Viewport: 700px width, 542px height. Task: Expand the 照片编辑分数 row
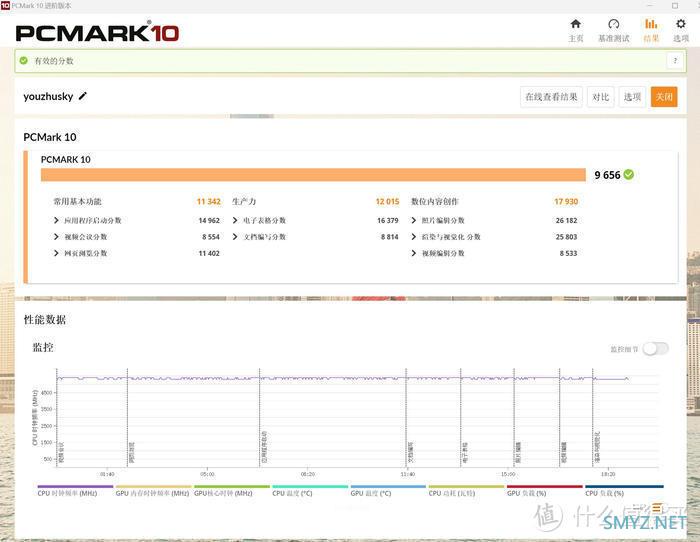[414, 220]
